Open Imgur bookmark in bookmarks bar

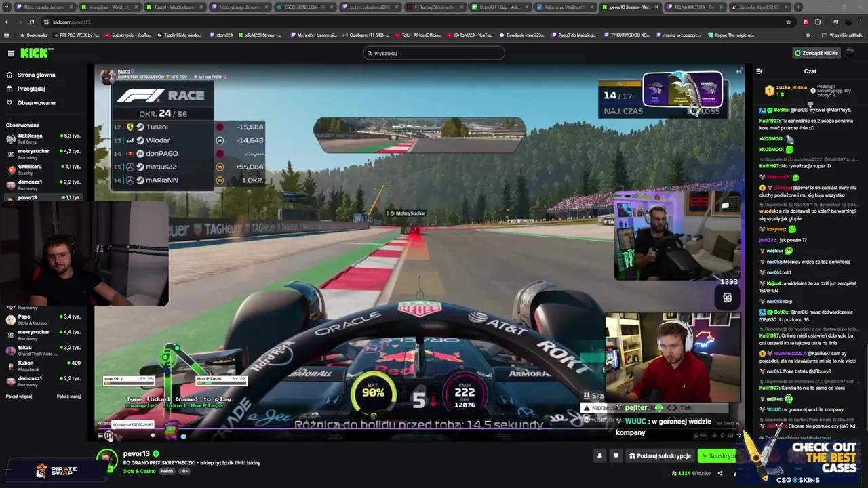click(731, 35)
